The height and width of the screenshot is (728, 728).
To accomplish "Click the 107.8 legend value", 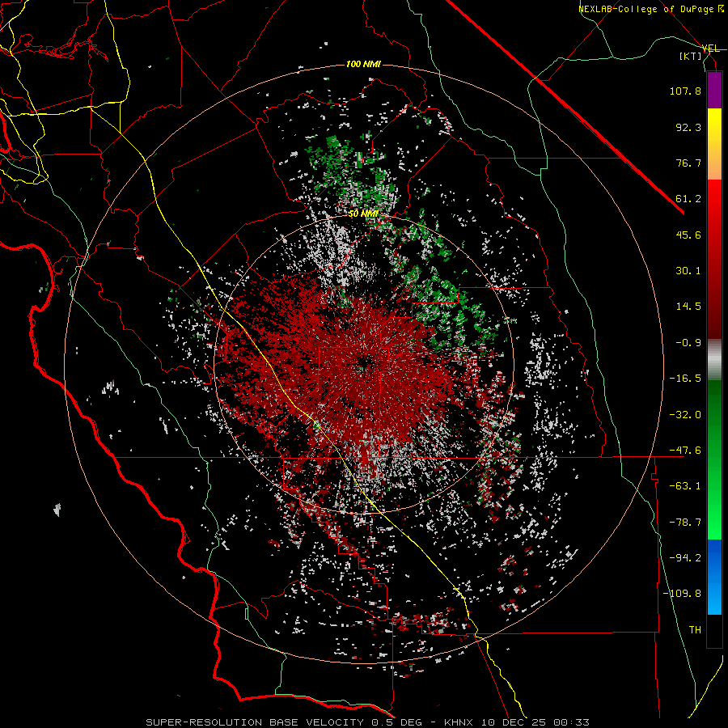I will (685, 91).
